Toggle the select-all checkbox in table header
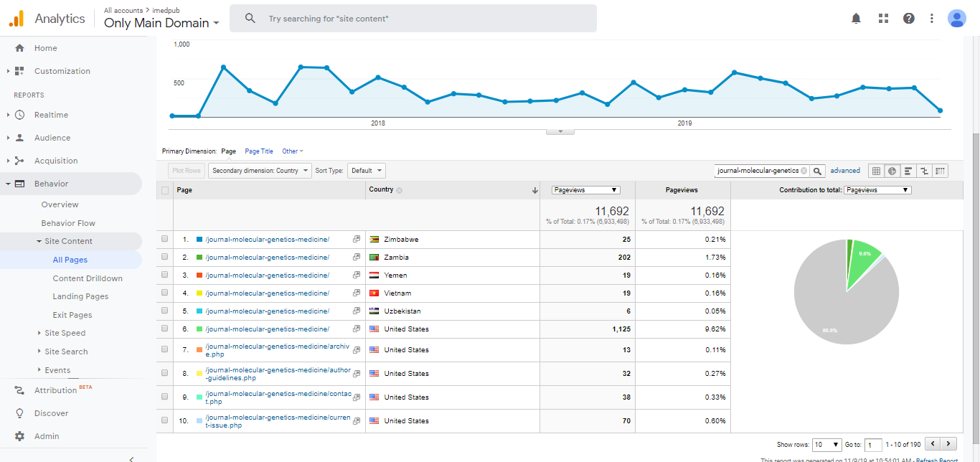 pos(165,190)
